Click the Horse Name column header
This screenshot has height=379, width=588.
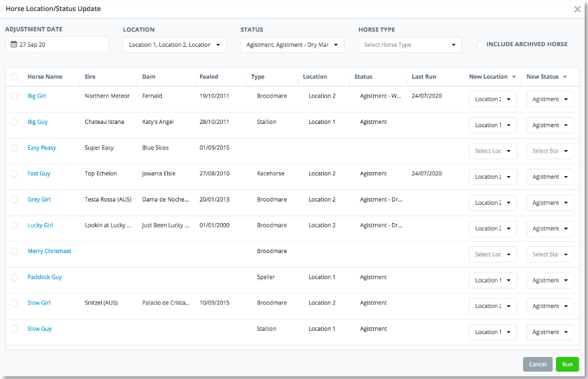(x=45, y=77)
